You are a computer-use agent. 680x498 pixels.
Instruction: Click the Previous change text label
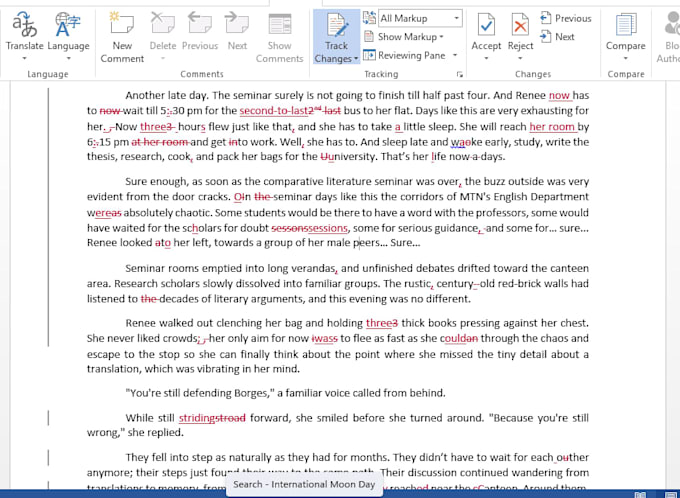tap(573, 18)
